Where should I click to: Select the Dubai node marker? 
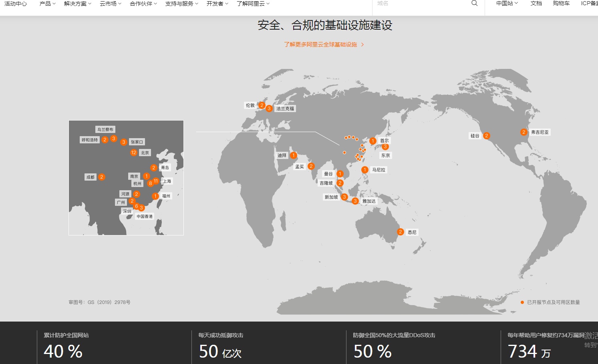[294, 155]
